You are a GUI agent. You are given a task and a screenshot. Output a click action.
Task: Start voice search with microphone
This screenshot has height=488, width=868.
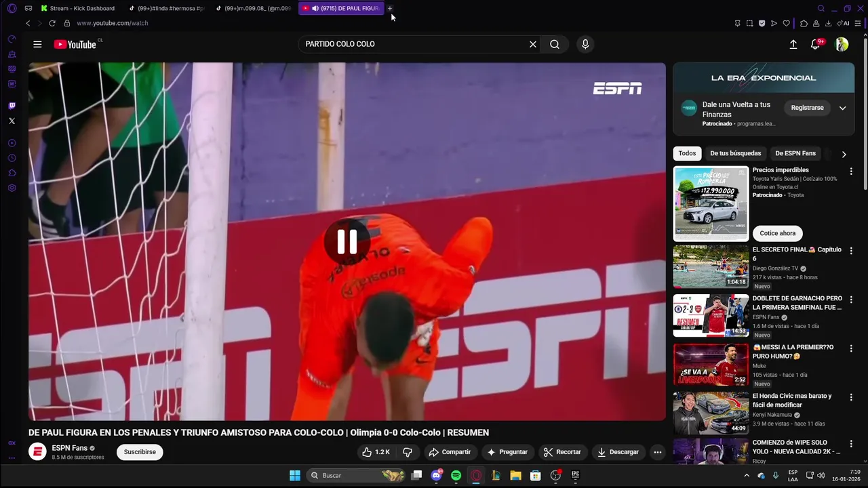pos(585,44)
